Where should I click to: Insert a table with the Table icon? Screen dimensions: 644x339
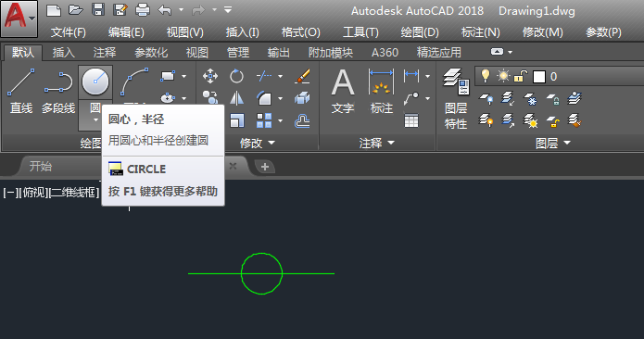click(411, 120)
